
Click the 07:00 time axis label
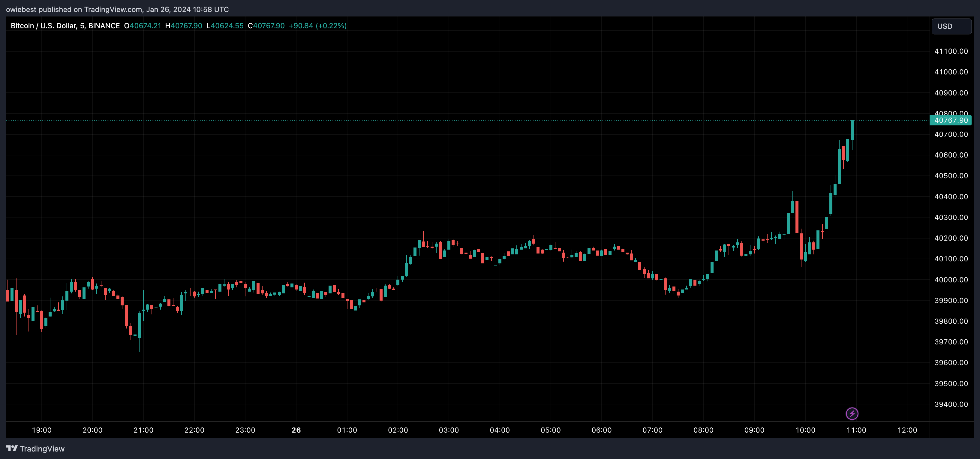pos(652,430)
